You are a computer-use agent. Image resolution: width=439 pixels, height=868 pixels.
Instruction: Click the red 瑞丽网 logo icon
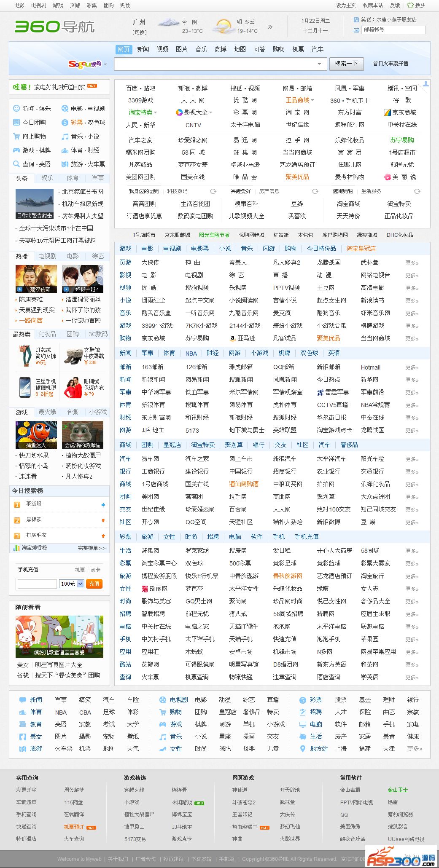[145, 589]
